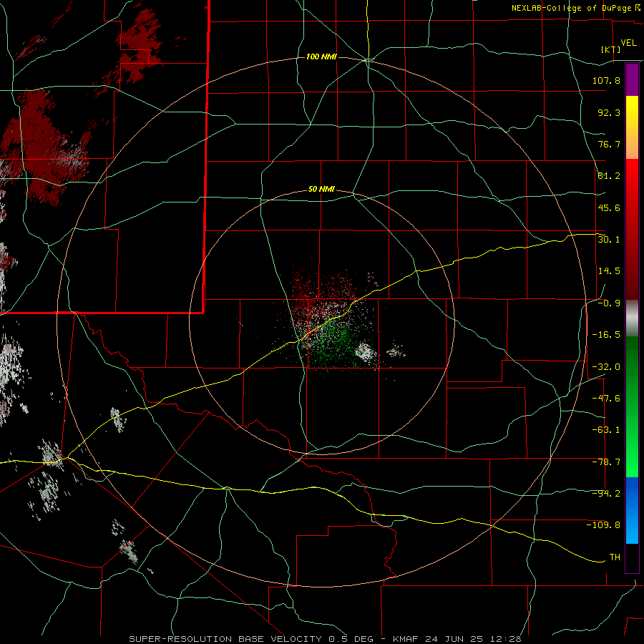Click the TH legend label

(615, 557)
